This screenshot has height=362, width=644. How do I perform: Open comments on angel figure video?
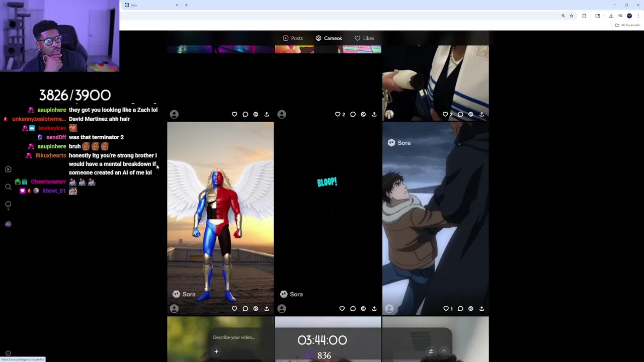coord(245,309)
